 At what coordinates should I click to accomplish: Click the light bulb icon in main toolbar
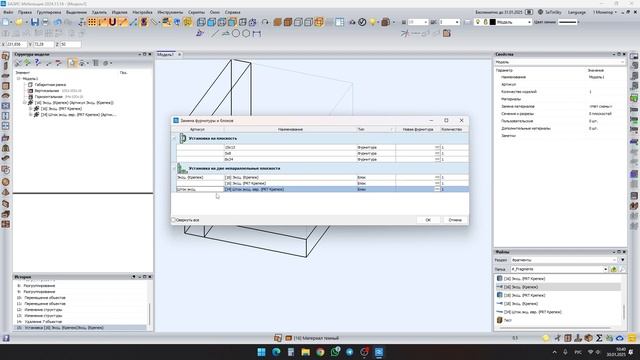[373, 22]
